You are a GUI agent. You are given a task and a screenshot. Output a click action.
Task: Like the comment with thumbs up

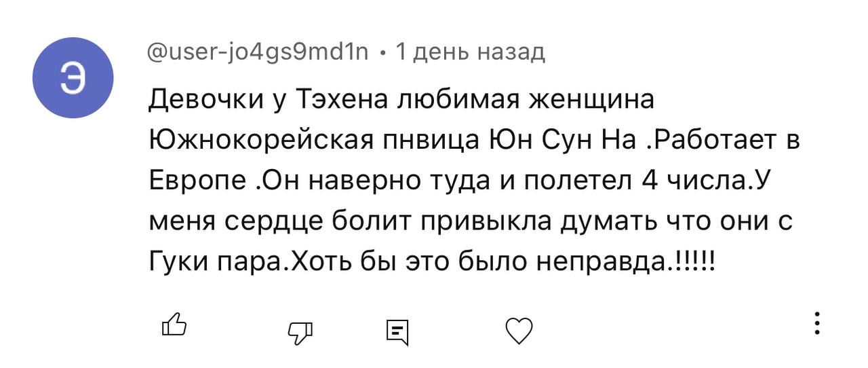tap(174, 326)
